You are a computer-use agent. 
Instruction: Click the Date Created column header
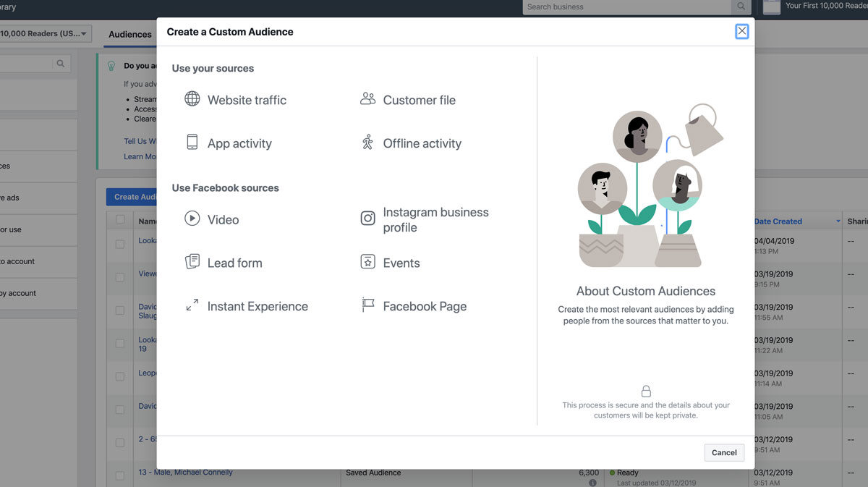click(x=778, y=221)
